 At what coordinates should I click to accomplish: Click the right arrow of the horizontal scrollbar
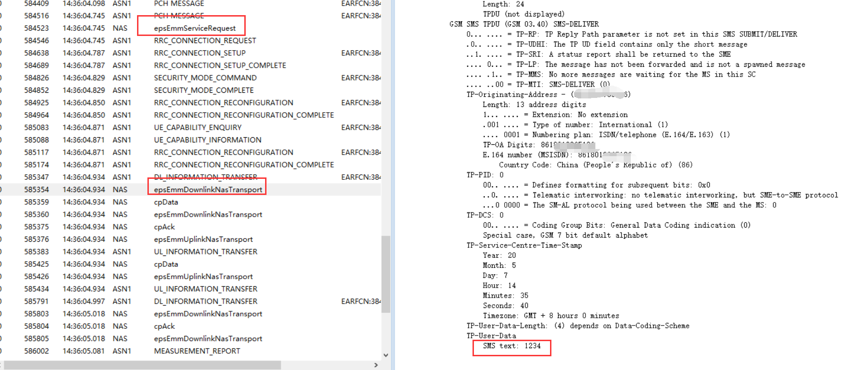click(376, 365)
